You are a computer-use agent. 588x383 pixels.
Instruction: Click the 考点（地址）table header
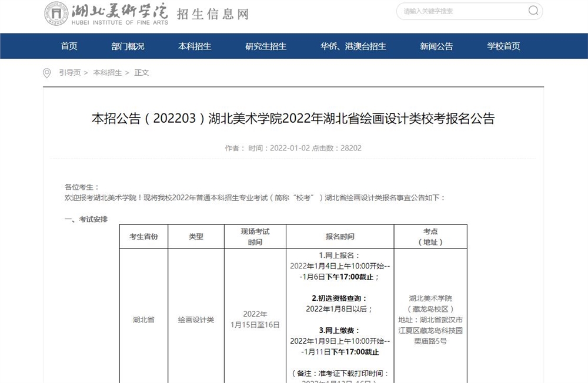point(430,237)
